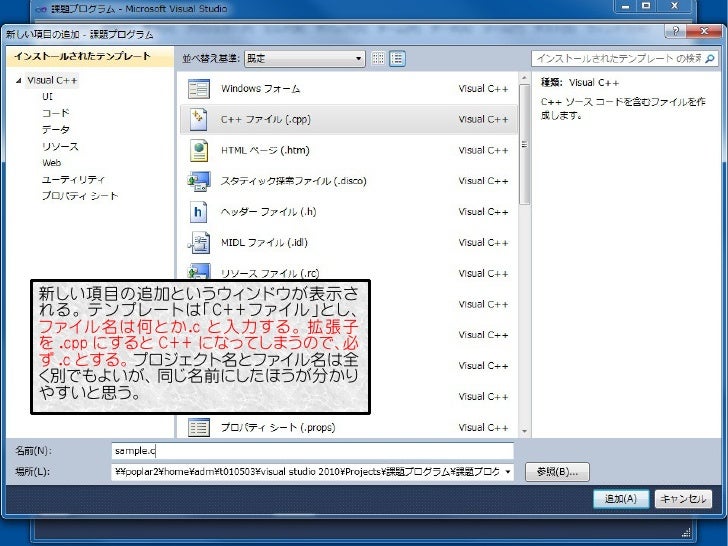Click the HTML ページ (.htm) icon
The height and width of the screenshot is (546, 728).
click(199, 150)
